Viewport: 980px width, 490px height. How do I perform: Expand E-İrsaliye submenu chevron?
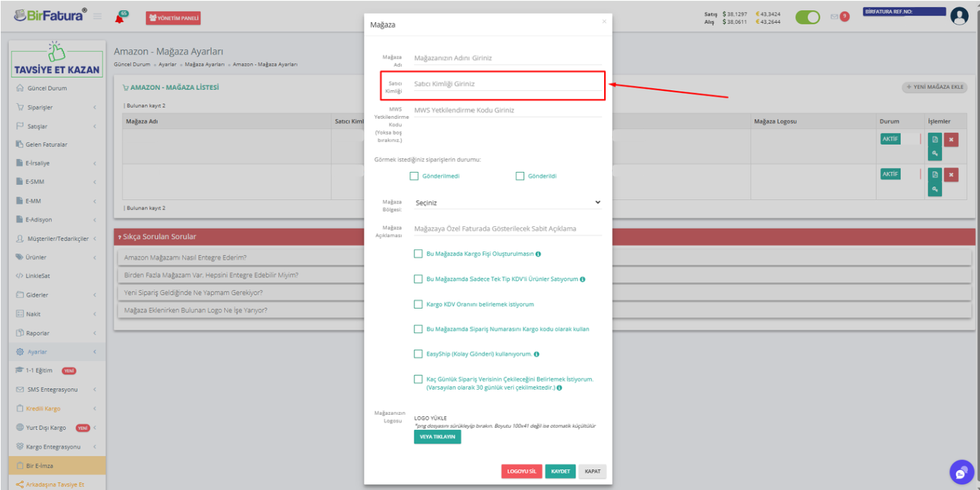[94, 163]
